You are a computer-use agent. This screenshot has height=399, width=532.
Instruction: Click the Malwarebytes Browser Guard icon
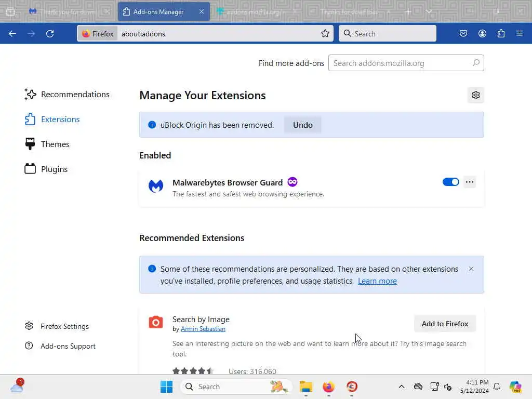156,186
